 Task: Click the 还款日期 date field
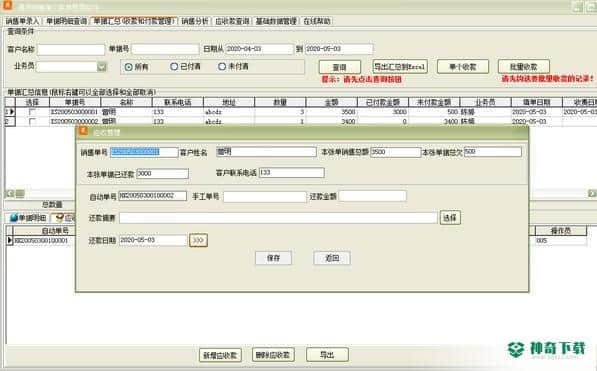153,240
